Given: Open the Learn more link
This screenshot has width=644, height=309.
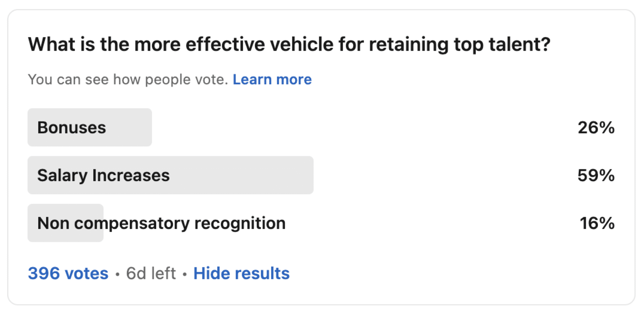Looking at the screenshot, I should pyautogui.click(x=272, y=80).
